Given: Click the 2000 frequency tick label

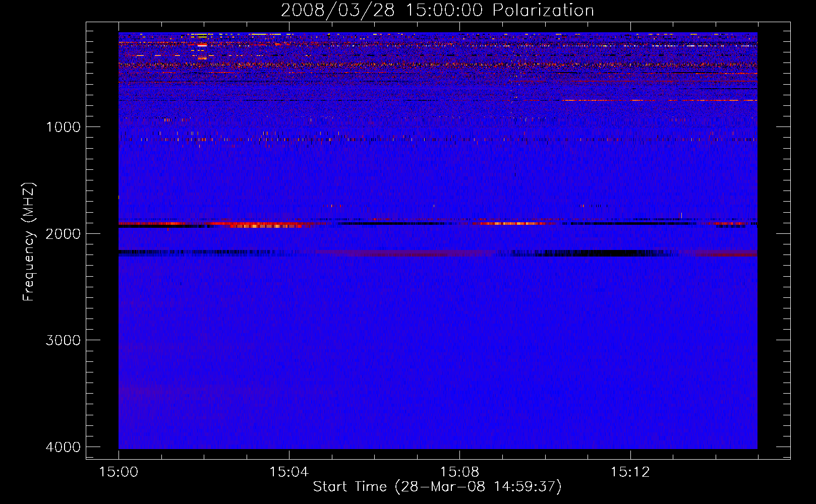Looking at the screenshot, I should 63,234.
